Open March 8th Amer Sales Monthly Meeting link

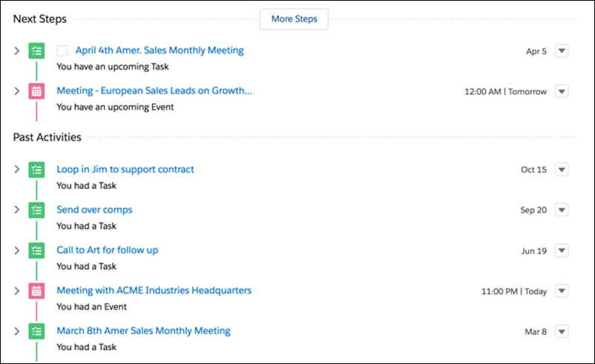point(143,331)
